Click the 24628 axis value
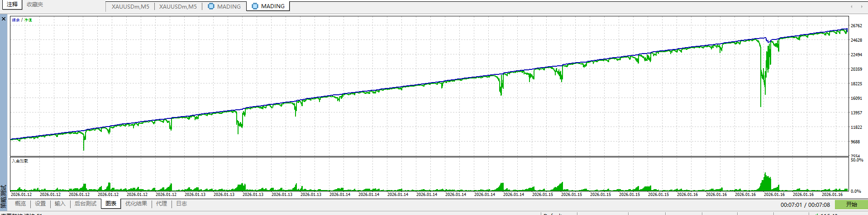868x215 pixels. coord(856,40)
